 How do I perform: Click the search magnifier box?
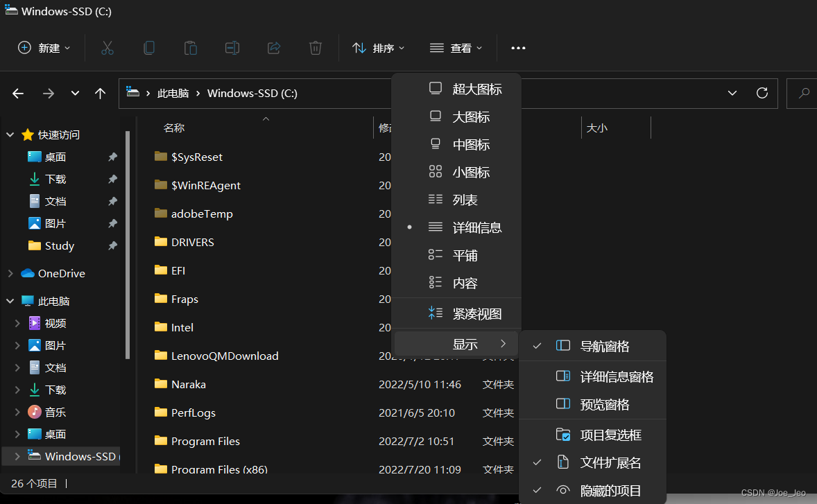tap(801, 93)
